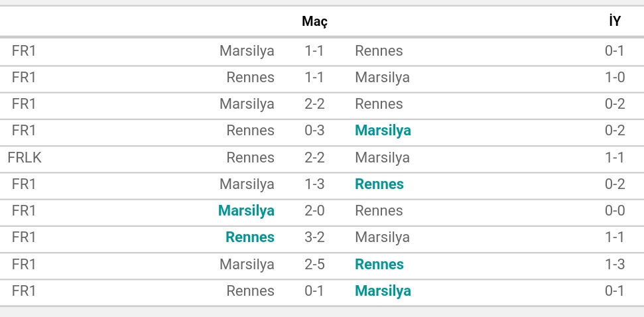Viewport: 644px width, 317px height.
Task: Click bold Marsilya in 0-1 result row
Action: 383,290
